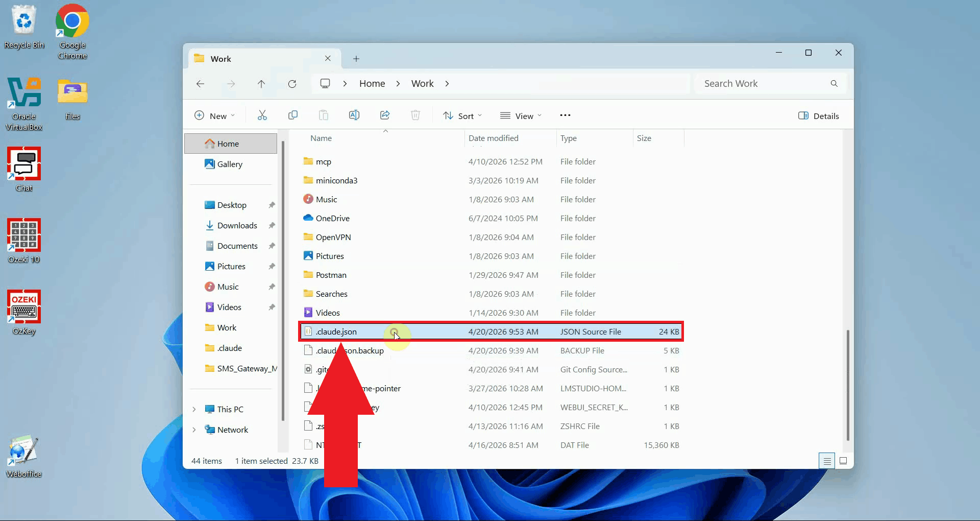Click chevron before Home in address bar
The image size is (980, 521).
click(345, 84)
